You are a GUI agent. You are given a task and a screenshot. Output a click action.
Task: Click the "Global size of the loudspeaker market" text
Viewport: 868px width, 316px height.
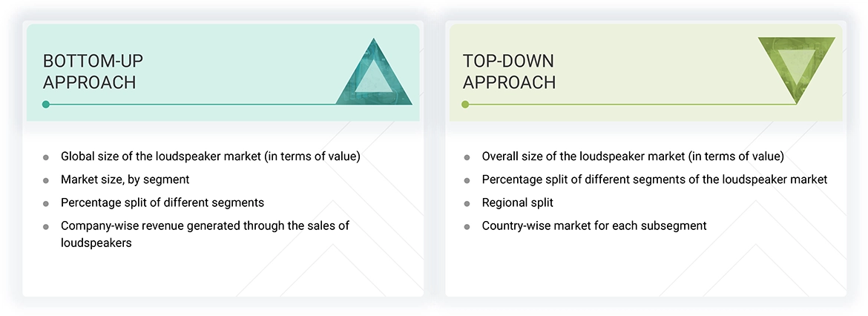[210, 157]
